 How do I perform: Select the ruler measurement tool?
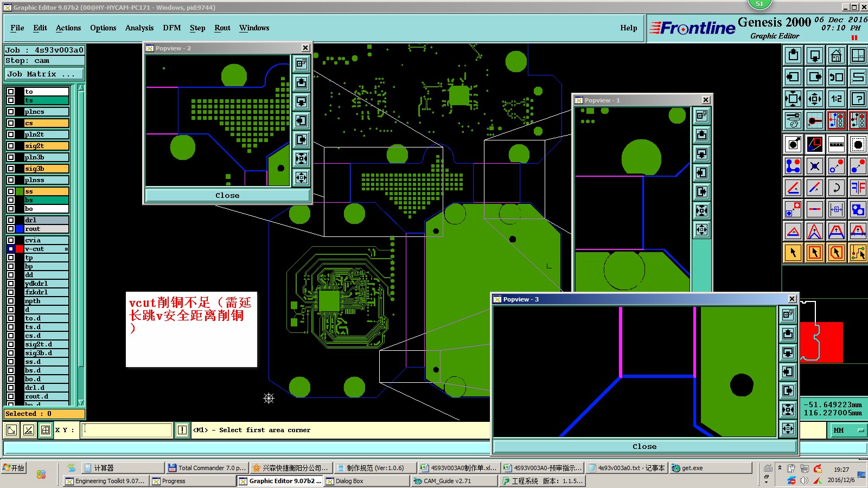point(837,144)
